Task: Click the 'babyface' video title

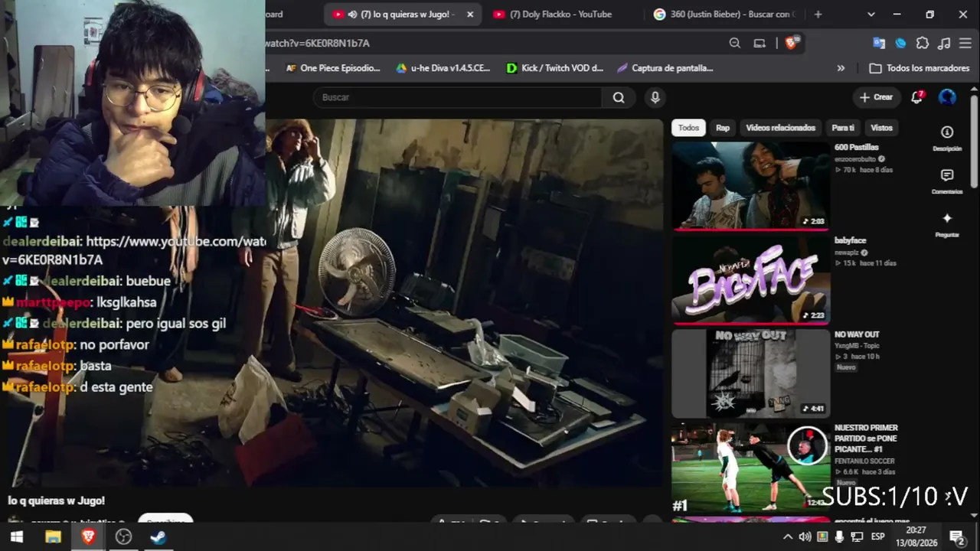Action: [850, 241]
